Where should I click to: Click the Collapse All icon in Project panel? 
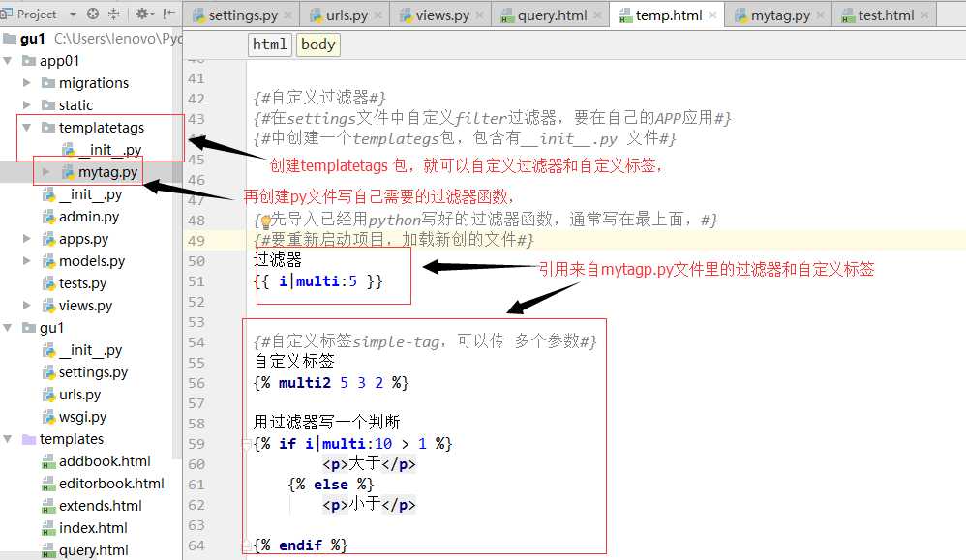point(114,14)
